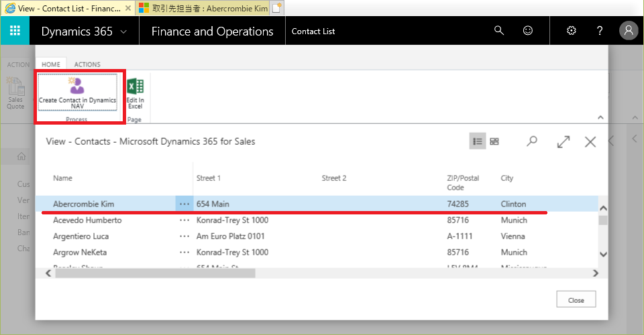Open help question mark
The height and width of the screenshot is (335, 644).
coord(600,30)
